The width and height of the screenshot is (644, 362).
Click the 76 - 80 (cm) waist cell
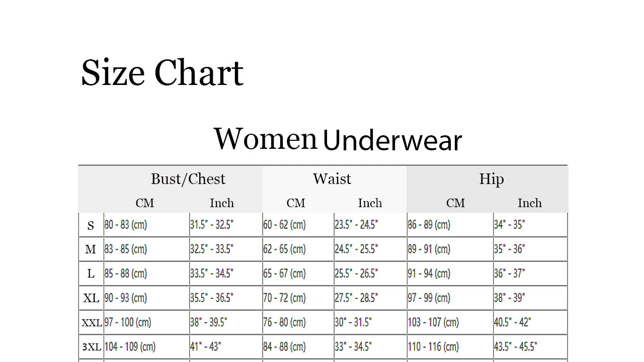click(284, 322)
